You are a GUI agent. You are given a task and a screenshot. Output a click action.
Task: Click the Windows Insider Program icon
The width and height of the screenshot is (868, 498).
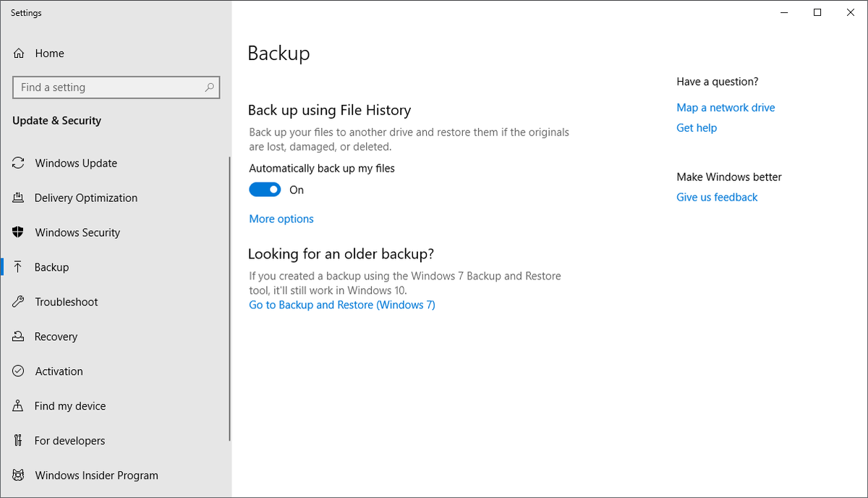18,476
